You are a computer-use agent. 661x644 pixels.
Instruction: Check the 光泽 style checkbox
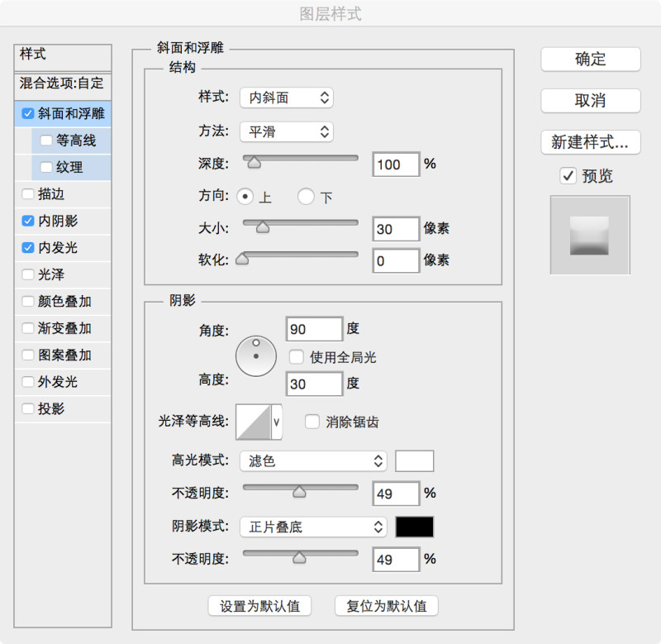pos(28,274)
